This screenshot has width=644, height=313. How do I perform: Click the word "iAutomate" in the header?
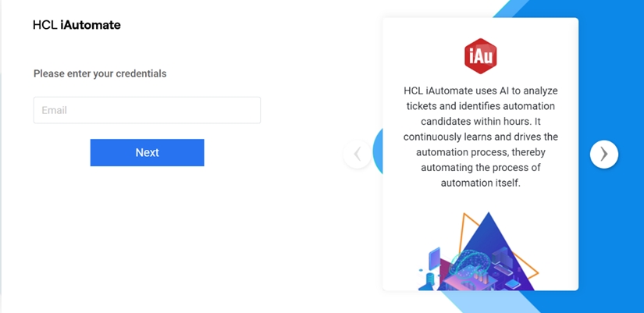tap(91, 25)
